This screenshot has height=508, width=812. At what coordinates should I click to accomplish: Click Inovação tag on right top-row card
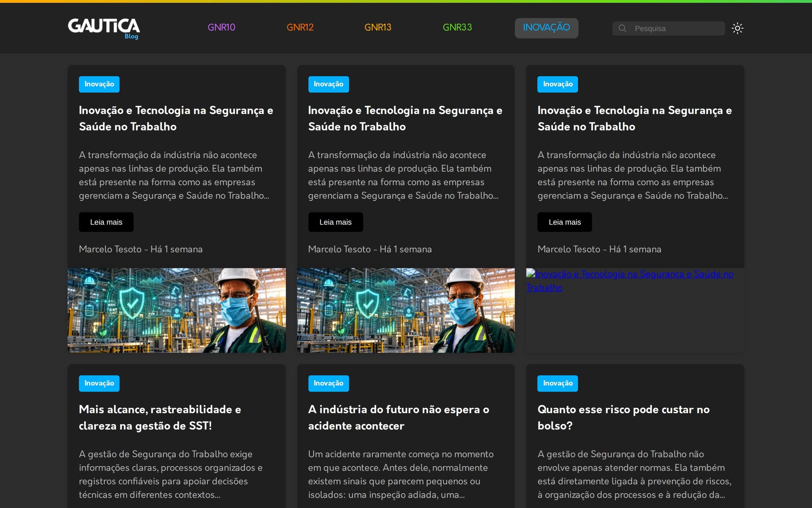point(558,84)
